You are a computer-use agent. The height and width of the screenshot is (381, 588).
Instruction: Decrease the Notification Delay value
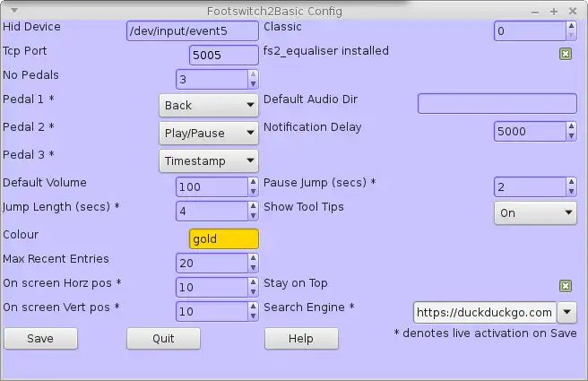point(571,136)
